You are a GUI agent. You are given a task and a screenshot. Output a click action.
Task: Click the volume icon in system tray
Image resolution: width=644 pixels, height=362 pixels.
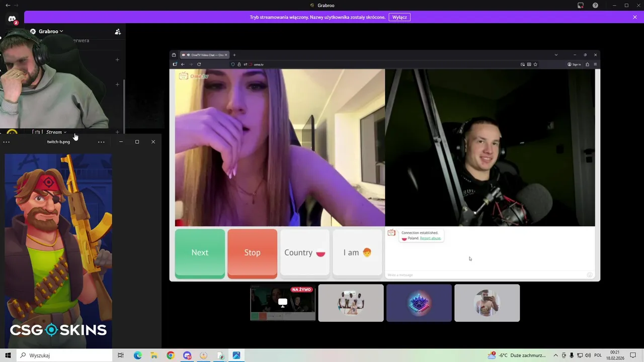[x=588, y=355]
